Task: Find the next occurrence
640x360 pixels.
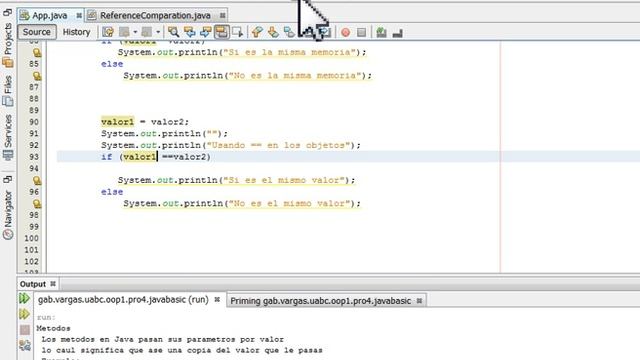Action: tap(205, 32)
